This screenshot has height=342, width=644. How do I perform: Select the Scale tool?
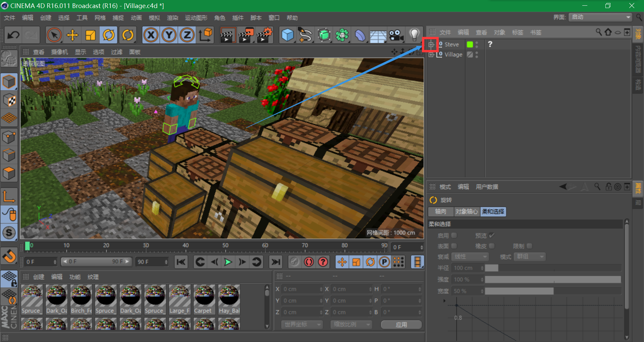(x=90, y=35)
